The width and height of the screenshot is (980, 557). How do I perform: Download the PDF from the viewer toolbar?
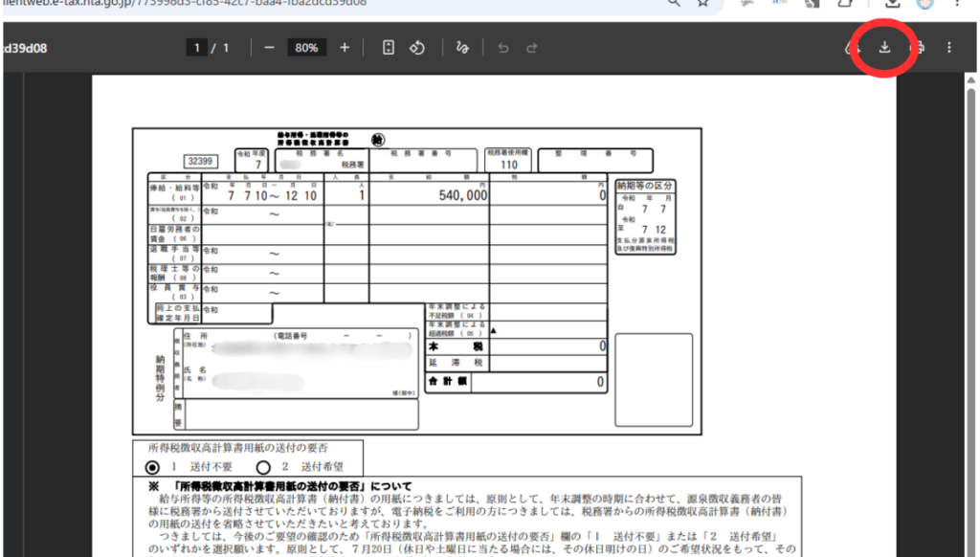point(884,48)
